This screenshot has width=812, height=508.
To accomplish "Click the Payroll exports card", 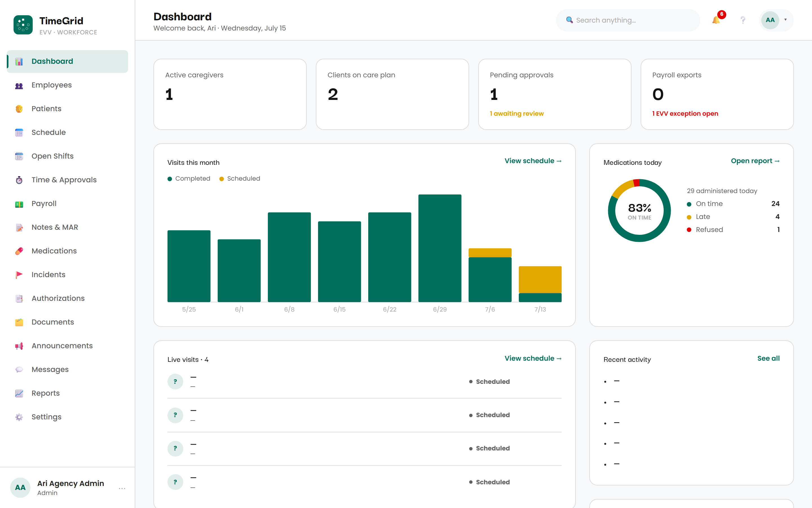I will (717, 95).
